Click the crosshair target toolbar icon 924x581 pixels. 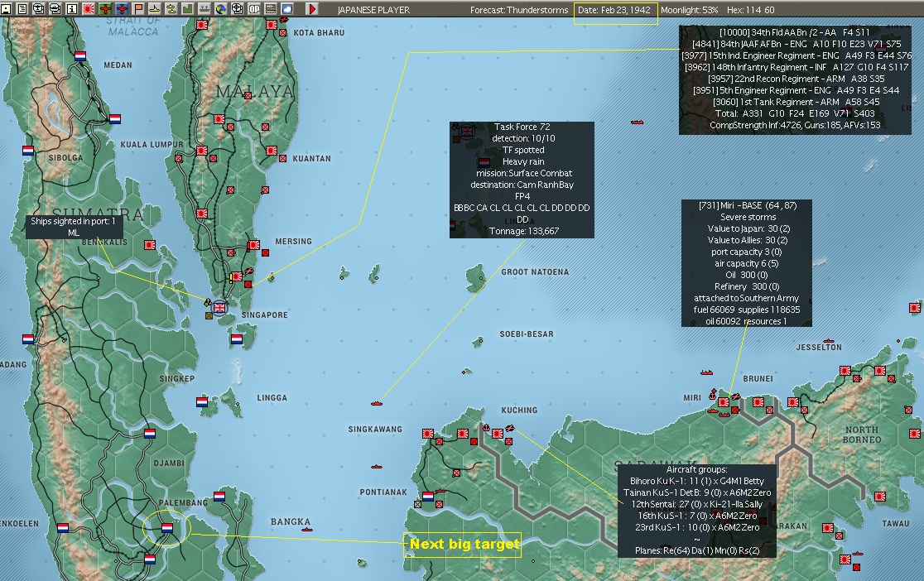237,9
